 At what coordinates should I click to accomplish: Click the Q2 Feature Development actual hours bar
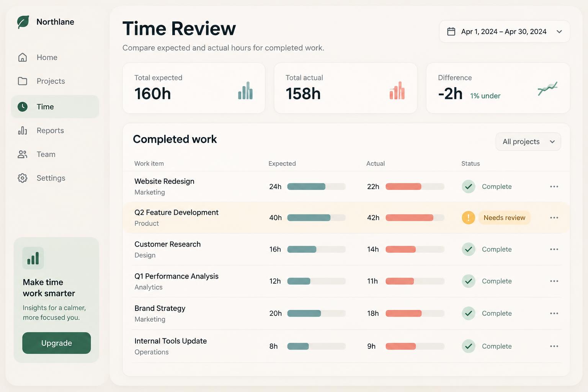(x=415, y=217)
